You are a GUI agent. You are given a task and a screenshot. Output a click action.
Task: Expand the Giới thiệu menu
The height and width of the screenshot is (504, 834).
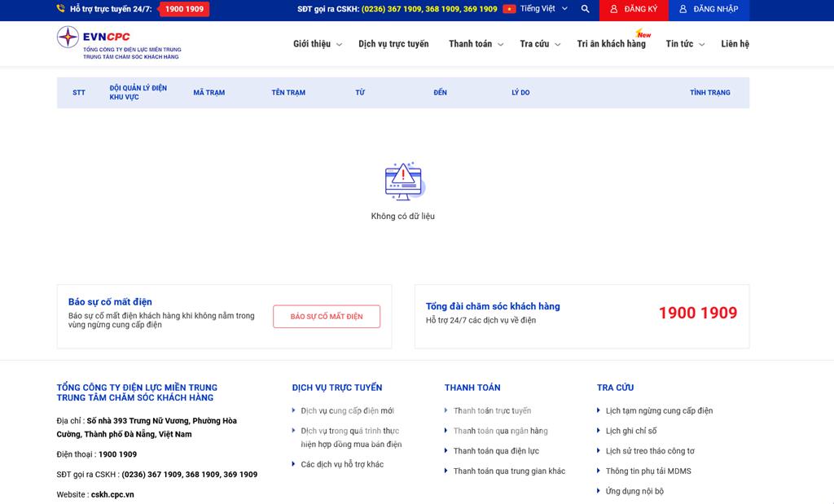[x=317, y=44]
